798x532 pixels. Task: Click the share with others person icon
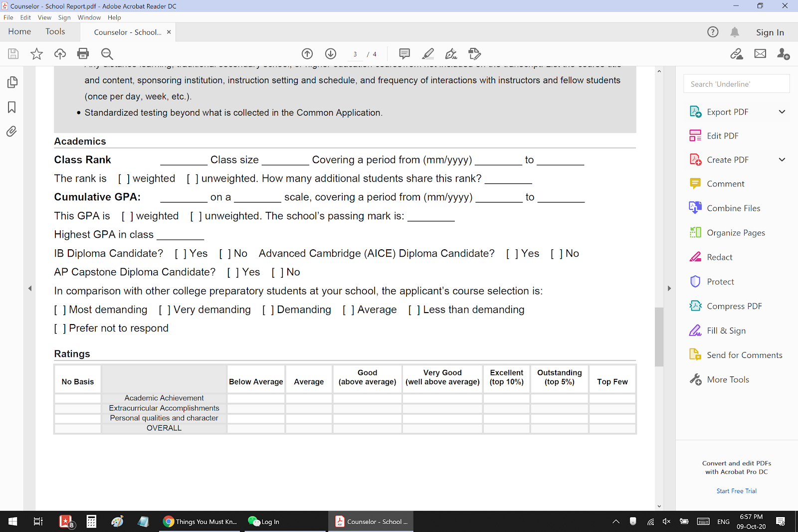(784, 54)
